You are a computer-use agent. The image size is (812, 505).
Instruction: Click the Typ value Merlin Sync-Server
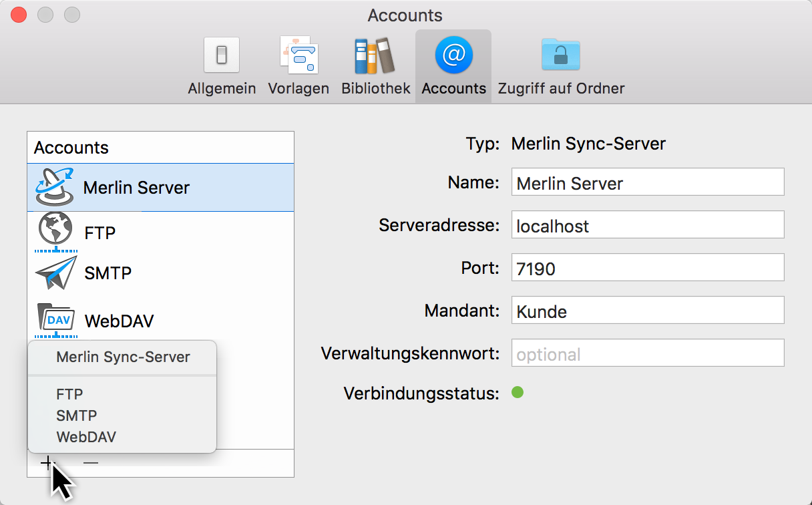pyautogui.click(x=588, y=144)
